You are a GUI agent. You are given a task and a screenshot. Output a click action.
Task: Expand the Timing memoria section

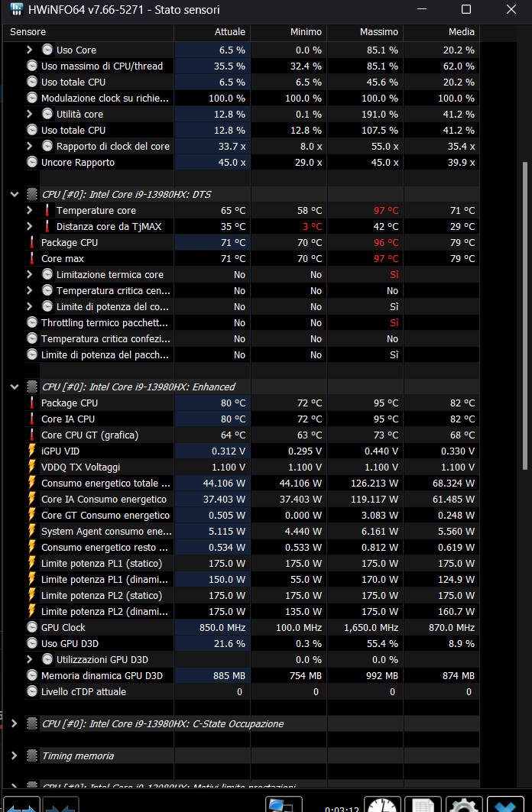coord(15,756)
